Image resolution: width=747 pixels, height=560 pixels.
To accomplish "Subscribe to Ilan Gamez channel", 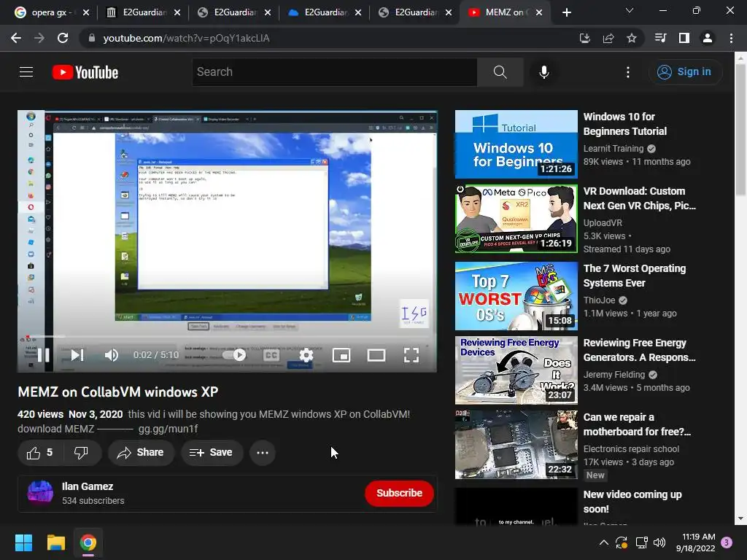I will pyautogui.click(x=399, y=494).
